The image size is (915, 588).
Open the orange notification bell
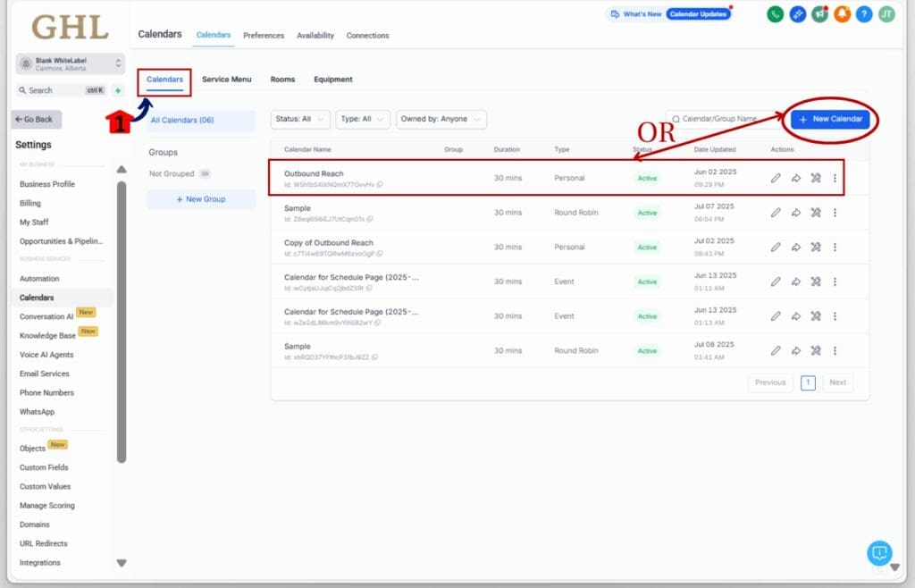tap(842, 14)
